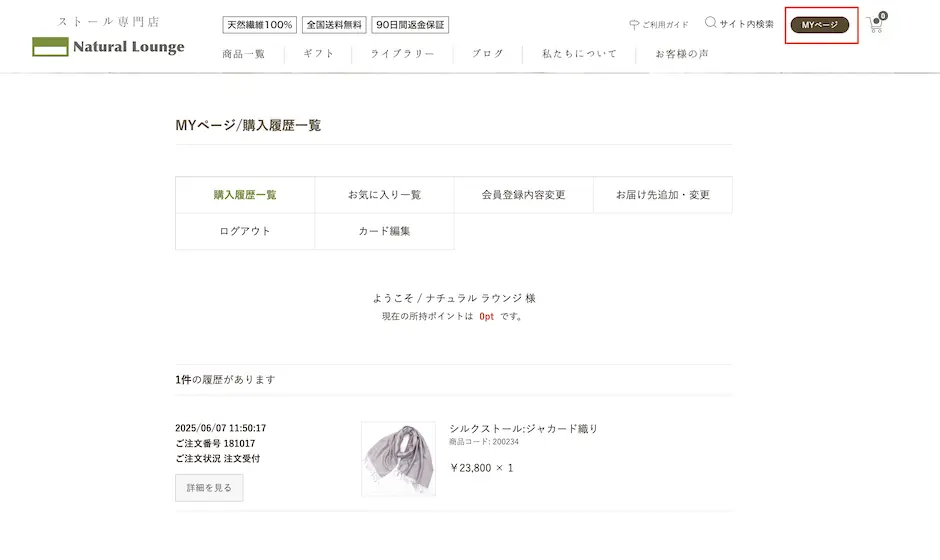Open the カード編集 tab
Image resolution: width=940 pixels, height=560 pixels.
[384, 231]
